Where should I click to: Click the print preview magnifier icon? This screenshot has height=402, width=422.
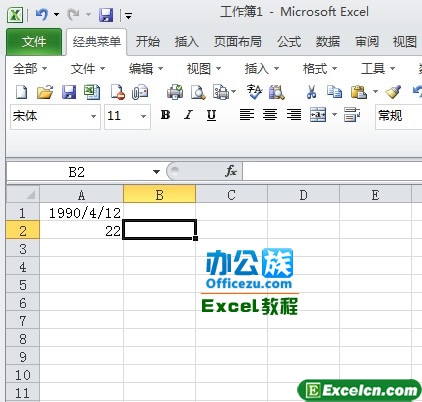tap(198, 92)
